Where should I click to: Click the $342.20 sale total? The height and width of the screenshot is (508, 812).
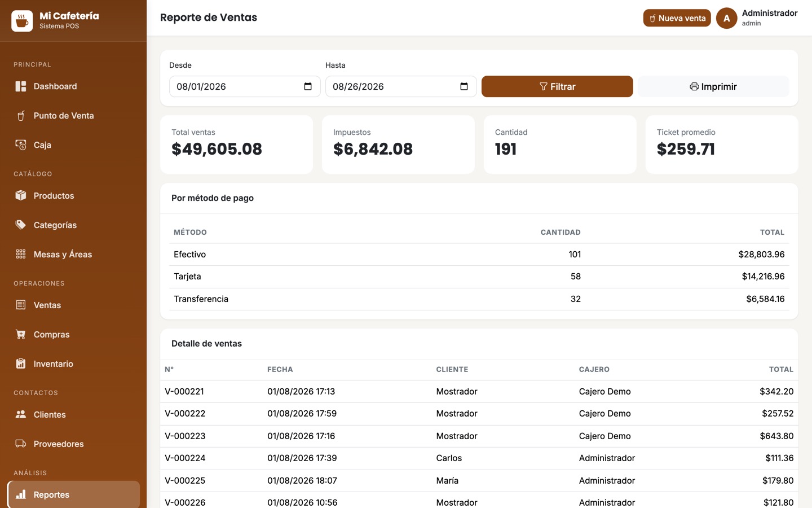(776, 392)
